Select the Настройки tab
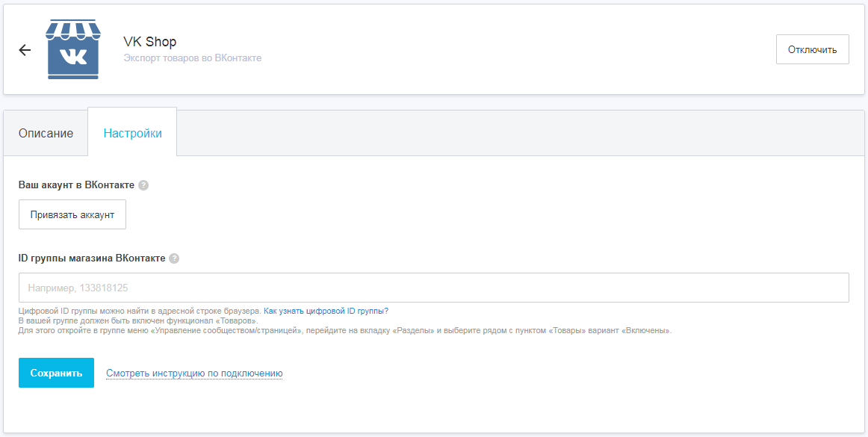The width and height of the screenshot is (868, 437). tap(132, 134)
